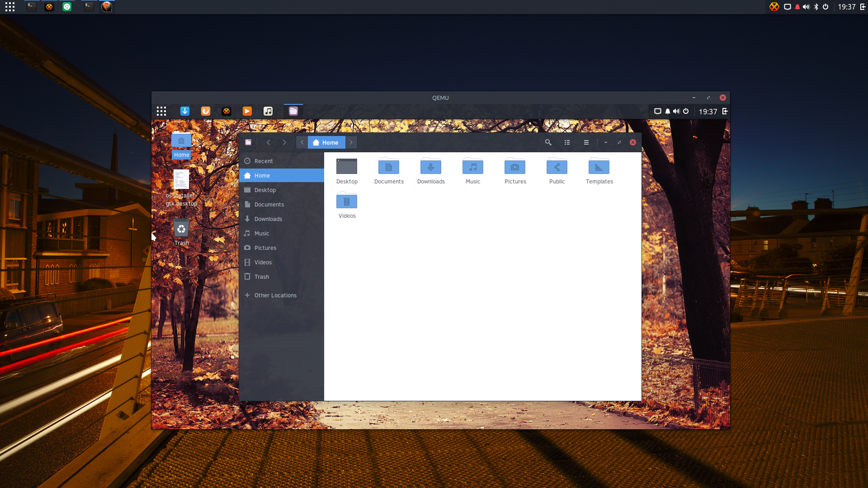Screen dimensions: 868x488
Task: Click the second terminal launcher in host panel
Action: point(89,7)
